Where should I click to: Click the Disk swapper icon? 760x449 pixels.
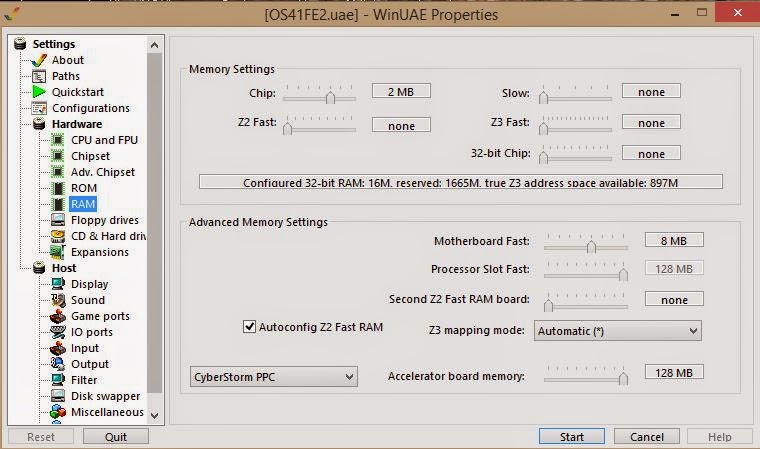pyautogui.click(x=58, y=396)
